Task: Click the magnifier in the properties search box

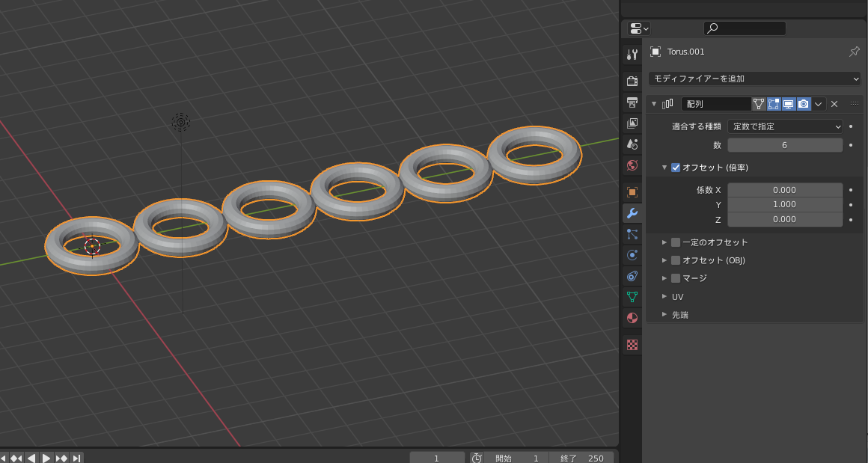Action: click(x=712, y=28)
